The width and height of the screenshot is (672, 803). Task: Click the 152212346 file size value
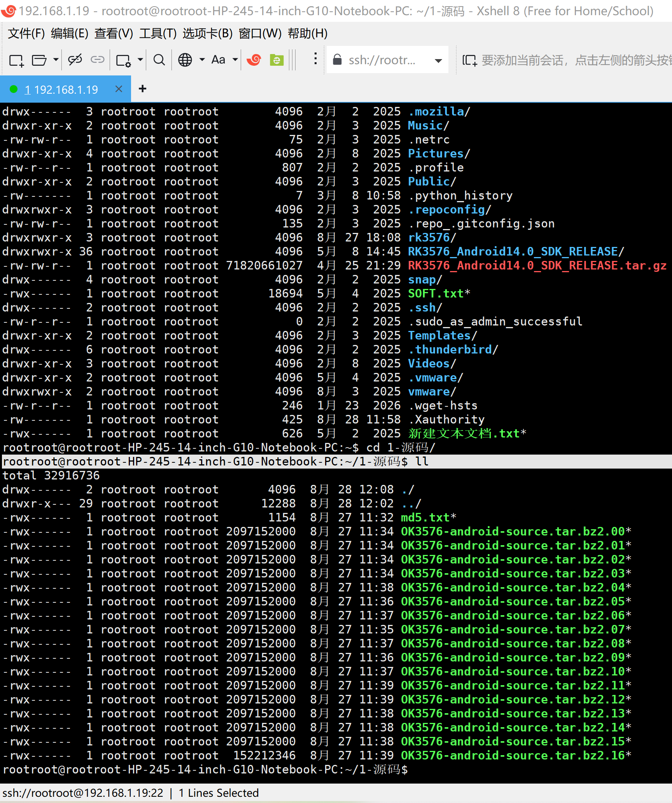pyautogui.click(x=264, y=756)
